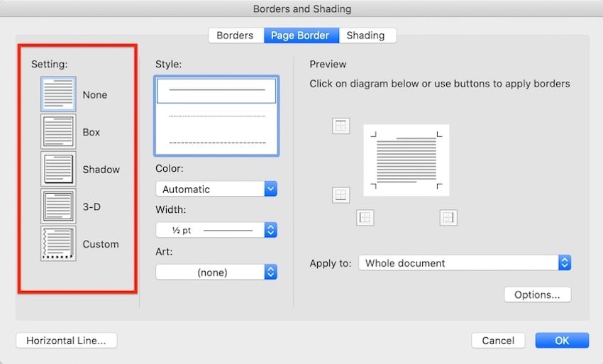Toggle the top border button in Preview
The height and width of the screenshot is (364, 603).
tap(341, 126)
